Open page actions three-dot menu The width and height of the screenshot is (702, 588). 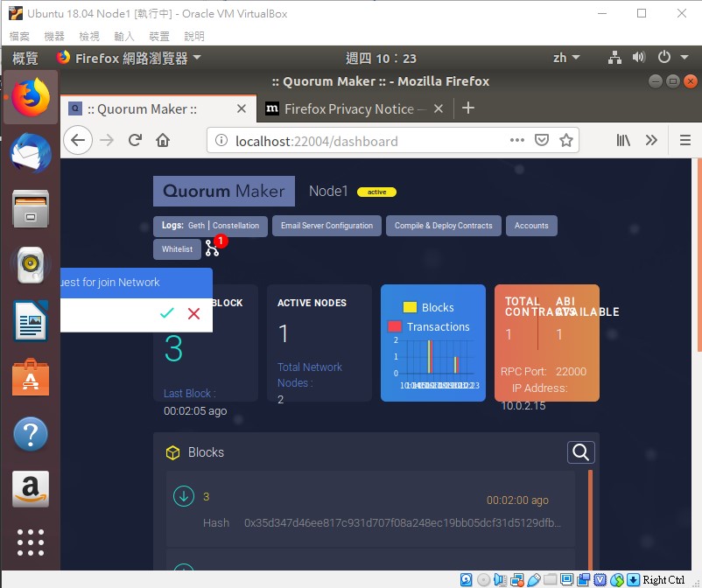click(517, 140)
